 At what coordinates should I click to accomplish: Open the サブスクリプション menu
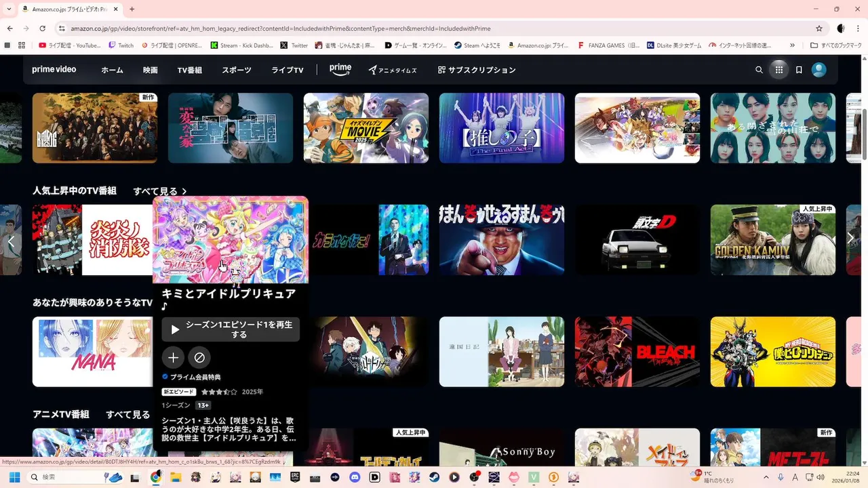(477, 70)
